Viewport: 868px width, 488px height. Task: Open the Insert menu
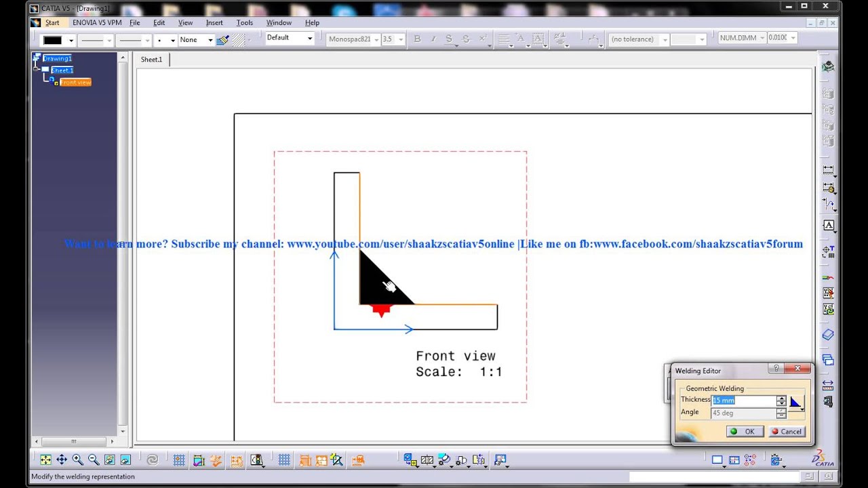tap(214, 22)
